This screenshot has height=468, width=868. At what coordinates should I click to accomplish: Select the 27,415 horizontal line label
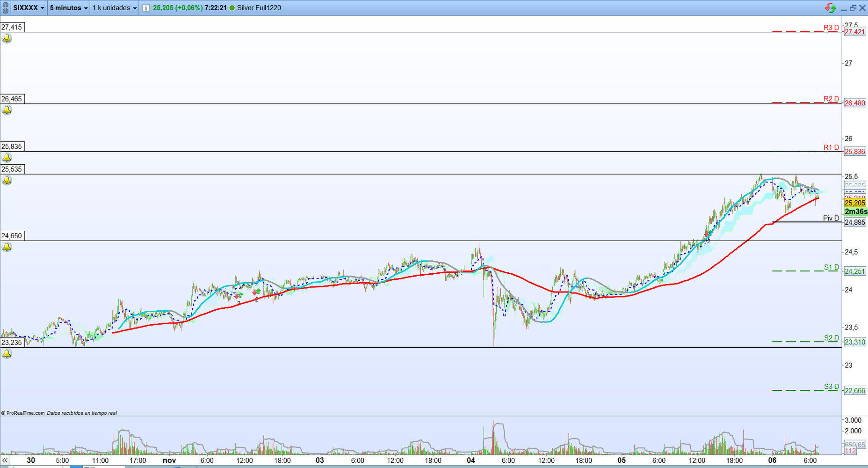(x=12, y=27)
